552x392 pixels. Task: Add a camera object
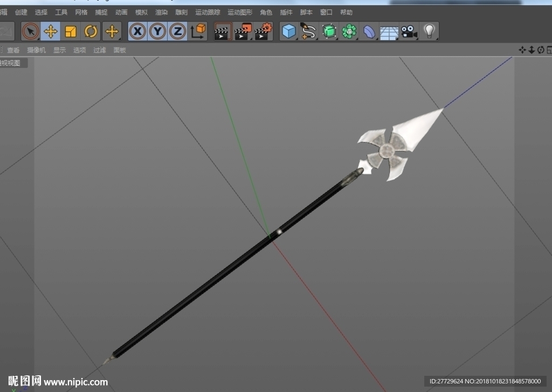pos(409,31)
